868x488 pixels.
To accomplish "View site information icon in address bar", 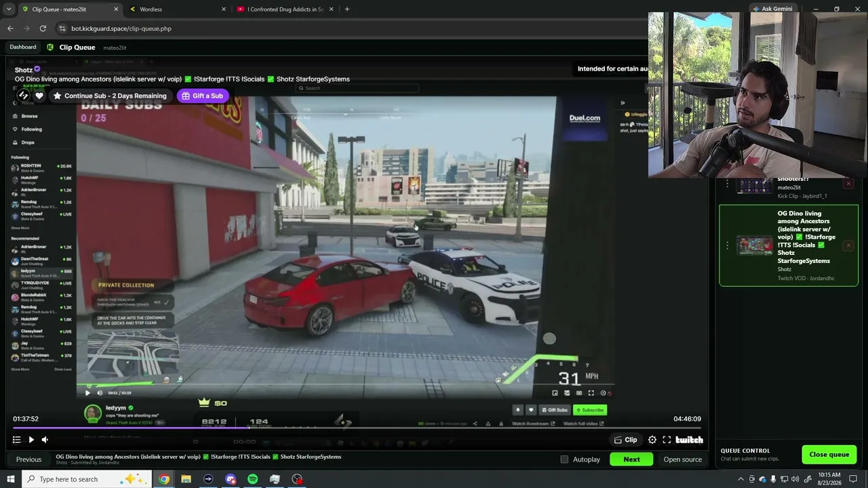I will (62, 28).
